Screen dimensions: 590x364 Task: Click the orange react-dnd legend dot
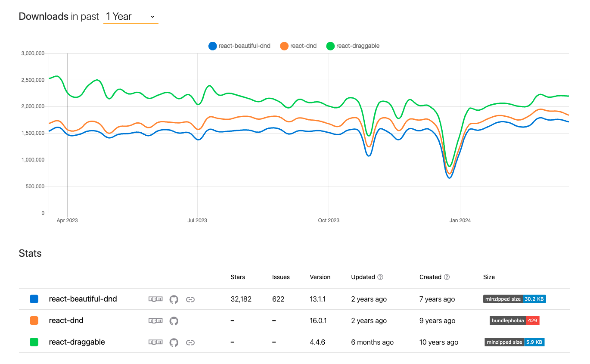click(284, 46)
